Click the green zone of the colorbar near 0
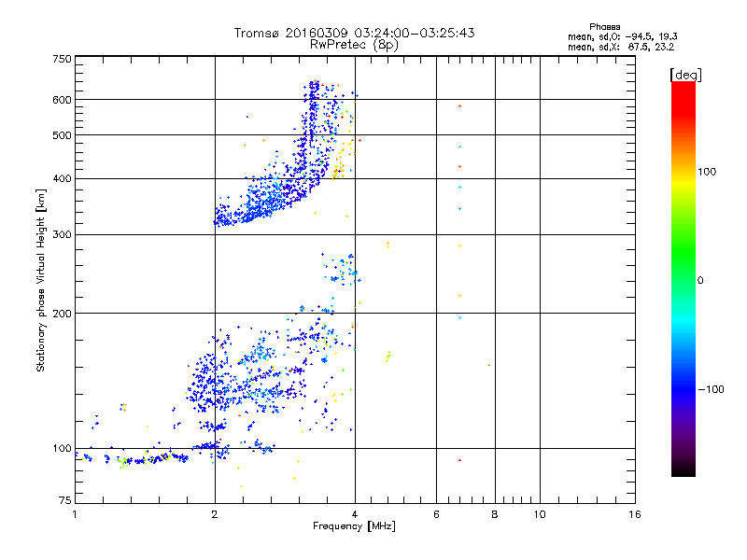The width and height of the screenshot is (747, 560). pyautogui.click(x=684, y=267)
